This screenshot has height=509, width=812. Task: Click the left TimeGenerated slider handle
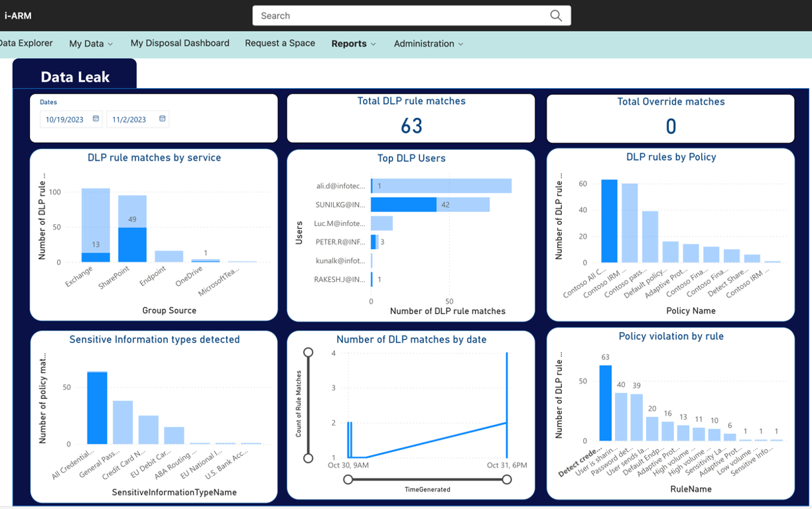[x=348, y=479]
